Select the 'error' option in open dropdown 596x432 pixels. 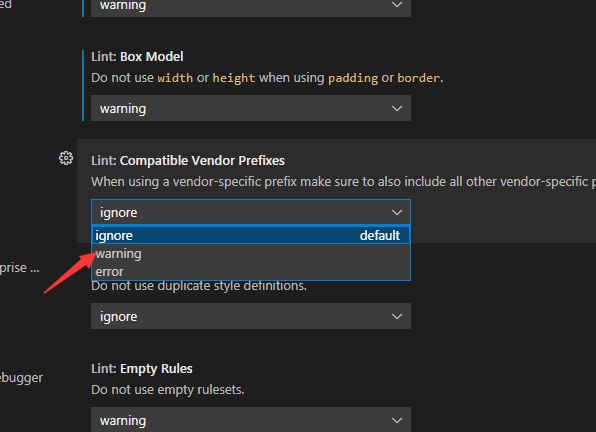pos(251,271)
